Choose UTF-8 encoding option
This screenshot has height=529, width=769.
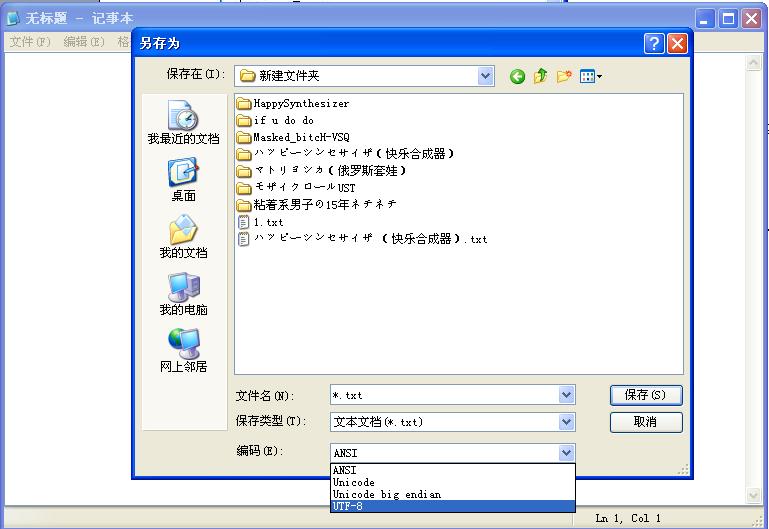click(x=453, y=506)
